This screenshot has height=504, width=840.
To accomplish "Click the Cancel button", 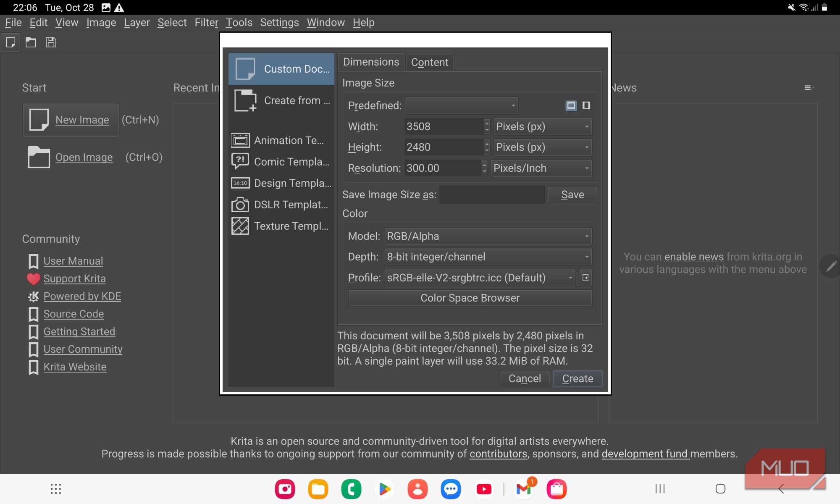I will click(x=525, y=378).
